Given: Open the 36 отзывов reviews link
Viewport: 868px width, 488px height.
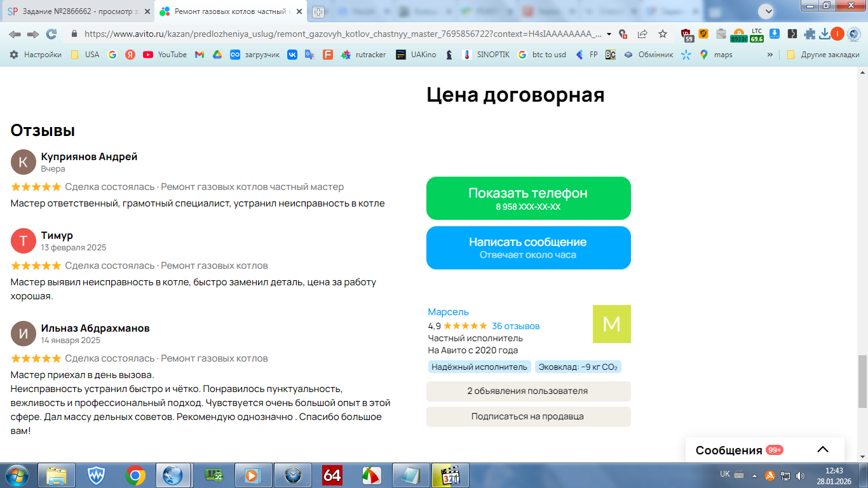Looking at the screenshot, I should click(515, 326).
